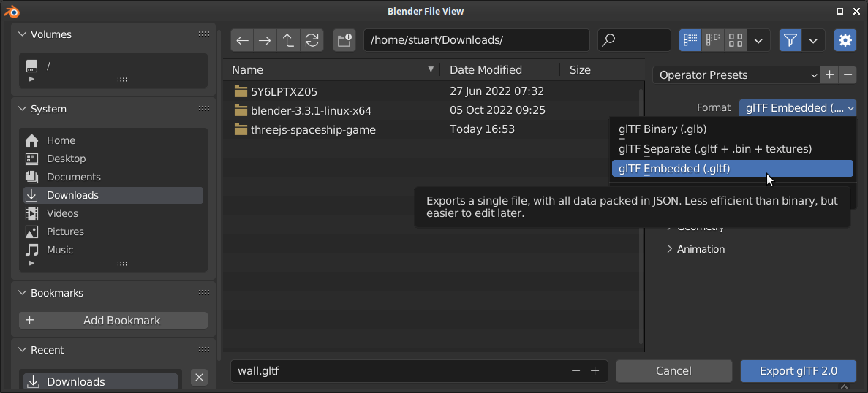The image size is (868, 393).
Task: Open Operator Presets dropdown
Action: coord(737,75)
